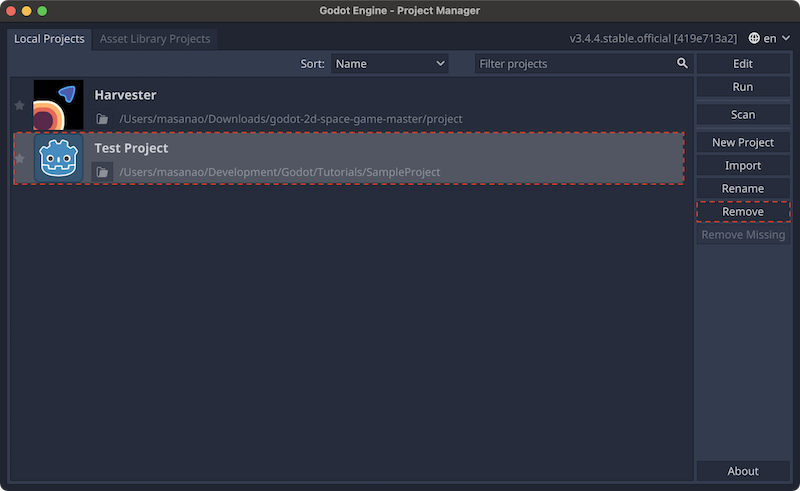Open the Sort Name dropdown

pos(389,64)
